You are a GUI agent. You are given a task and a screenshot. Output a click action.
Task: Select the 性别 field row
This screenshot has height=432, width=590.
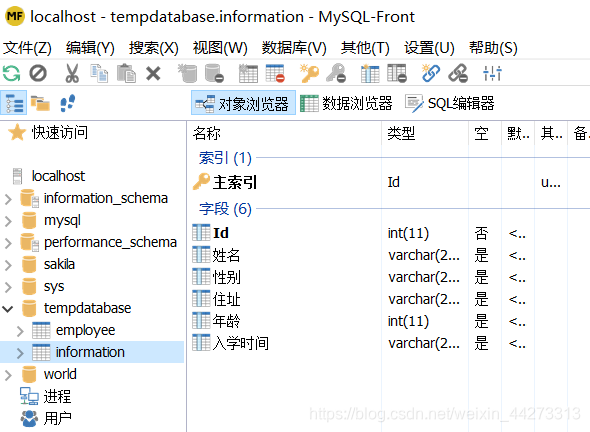point(388,277)
